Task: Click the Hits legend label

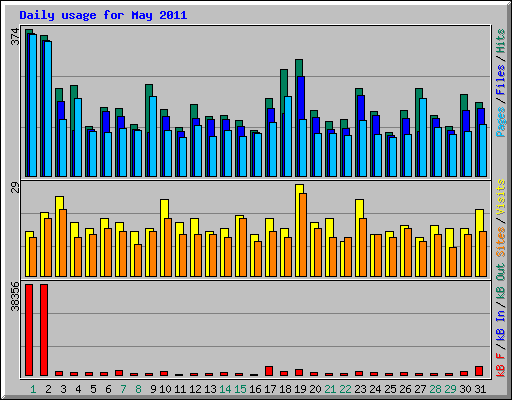Action: pyautogui.click(x=501, y=41)
